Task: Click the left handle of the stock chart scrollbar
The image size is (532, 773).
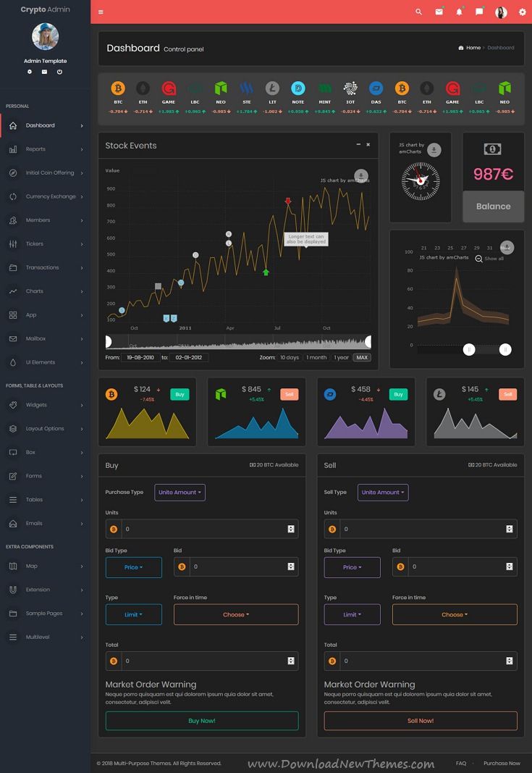Action: click(109, 341)
